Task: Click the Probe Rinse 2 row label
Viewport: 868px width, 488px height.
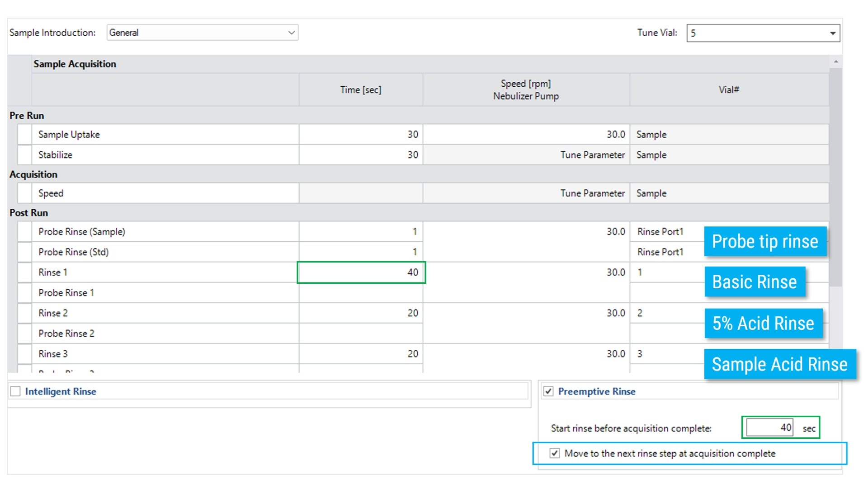Action: 165,333
